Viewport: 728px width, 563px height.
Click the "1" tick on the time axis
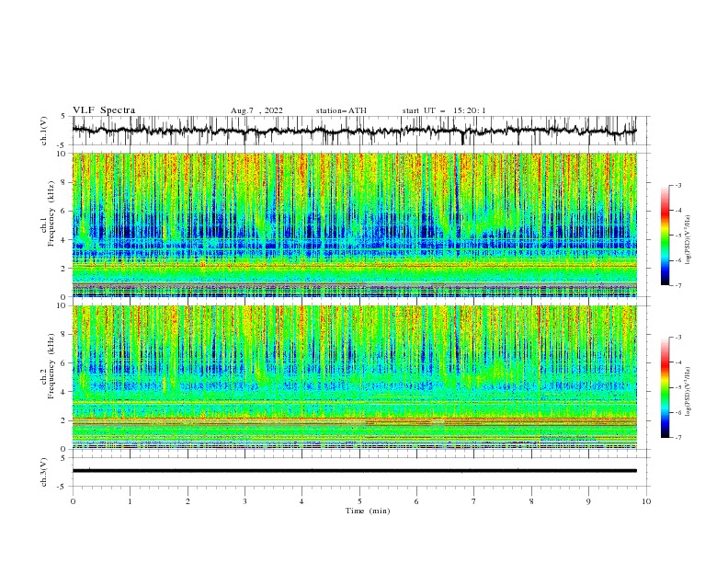point(130,501)
